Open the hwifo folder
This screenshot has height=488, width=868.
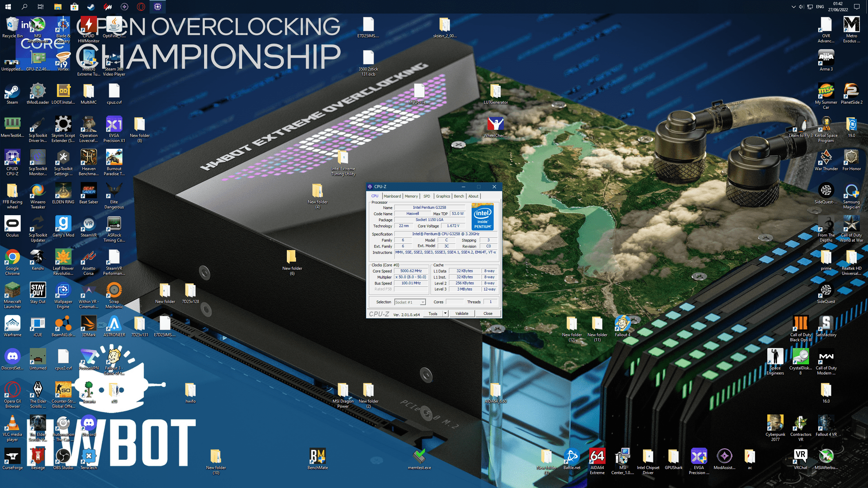click(x=190, y=393)
